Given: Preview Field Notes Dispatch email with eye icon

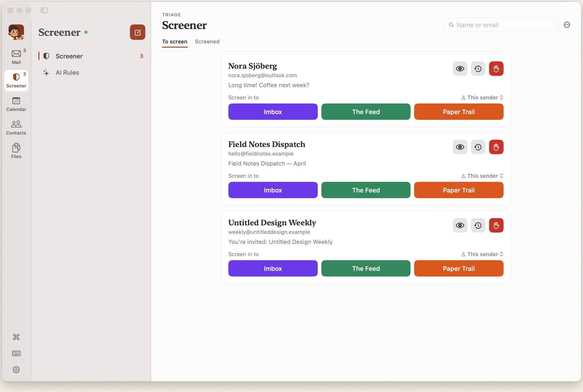Looking at the screenshot, I should click(x=460, y=147).
